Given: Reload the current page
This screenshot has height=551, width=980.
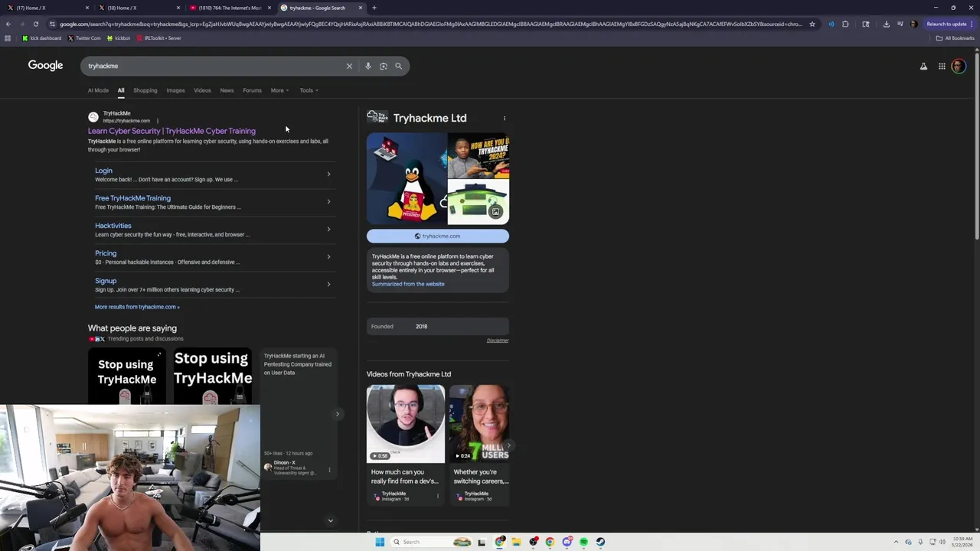Looking at the screenshot, I should click(x=35, y=24).
